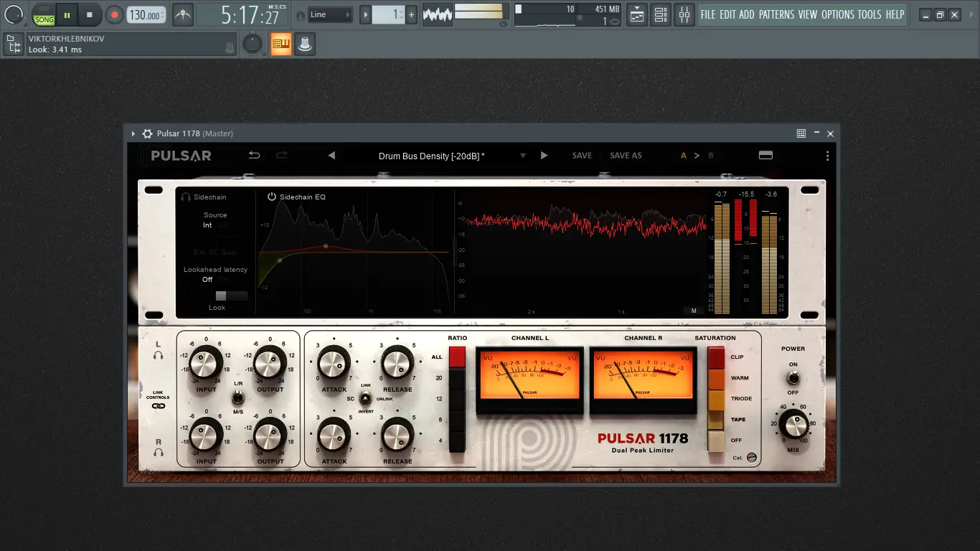The height and width of the screenshot is (551, 980).
Task: Click the SAVE AS button
Action: pos(626,156)
